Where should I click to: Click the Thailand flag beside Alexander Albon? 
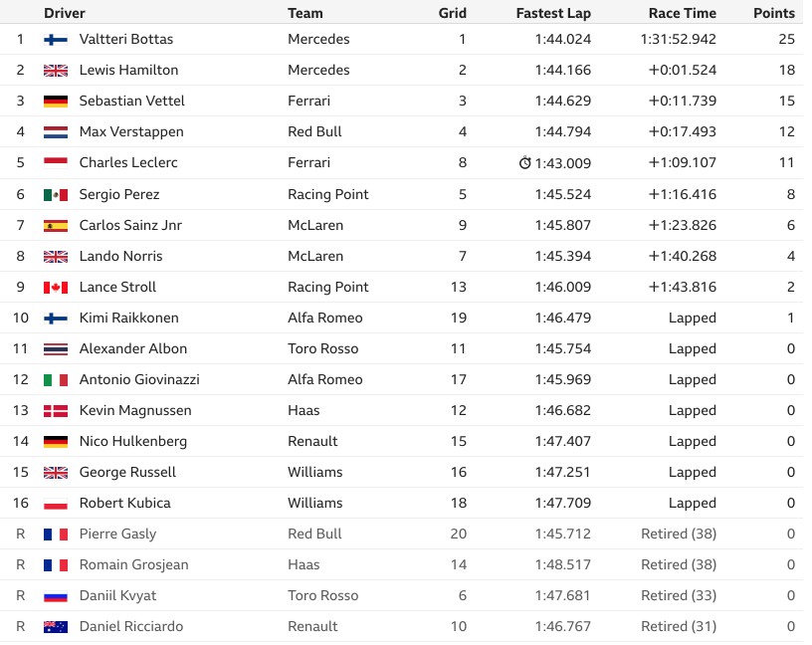point(56,349)
